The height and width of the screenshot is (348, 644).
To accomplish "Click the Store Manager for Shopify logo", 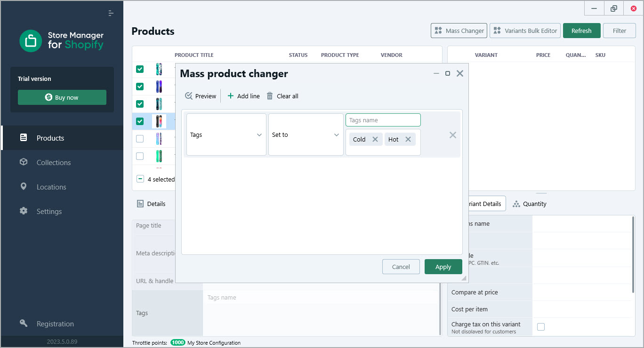I will tap(62, 41).
